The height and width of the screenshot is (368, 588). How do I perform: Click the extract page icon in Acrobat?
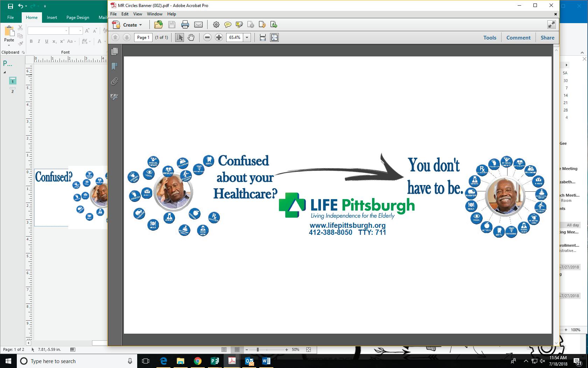(x=274, y=25)
